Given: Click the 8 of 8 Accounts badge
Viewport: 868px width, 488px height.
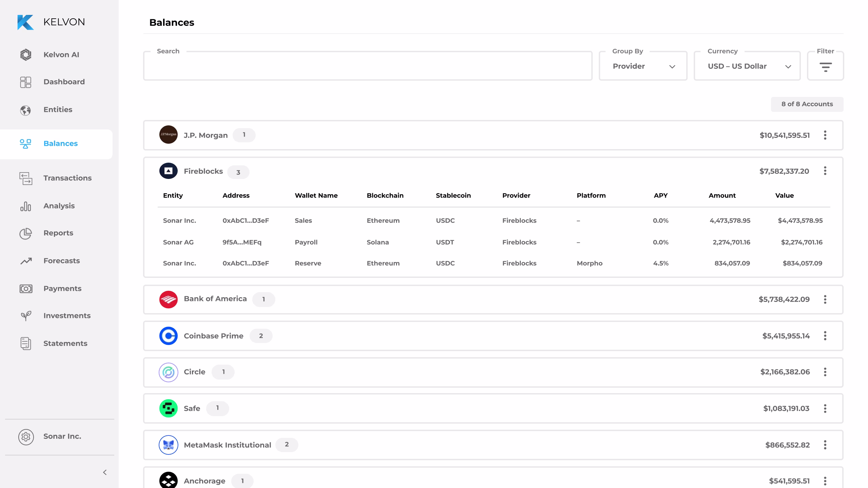Looking at the screenshot, I should tap(807, 104).
